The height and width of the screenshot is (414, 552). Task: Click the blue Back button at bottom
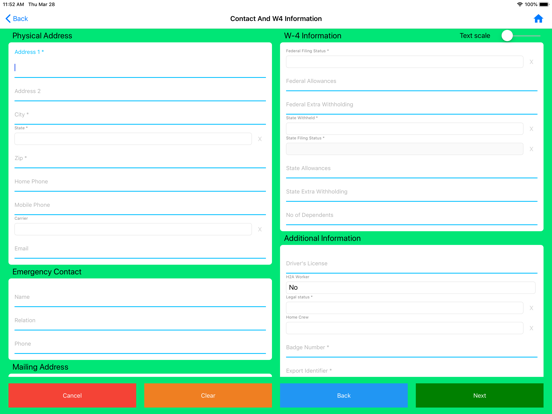coord(344,395)
